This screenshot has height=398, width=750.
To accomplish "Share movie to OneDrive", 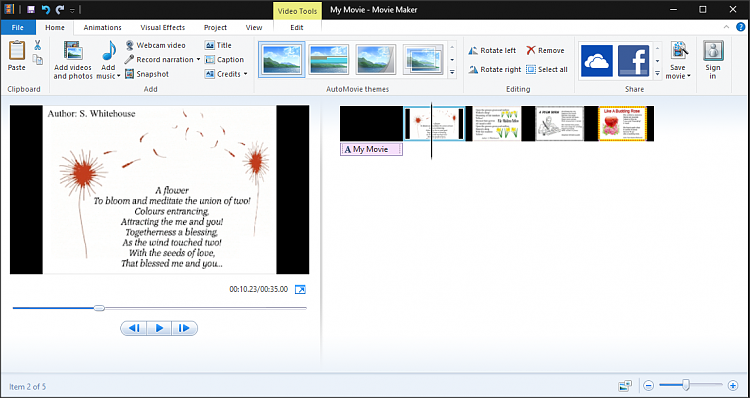I will (596, 61).
